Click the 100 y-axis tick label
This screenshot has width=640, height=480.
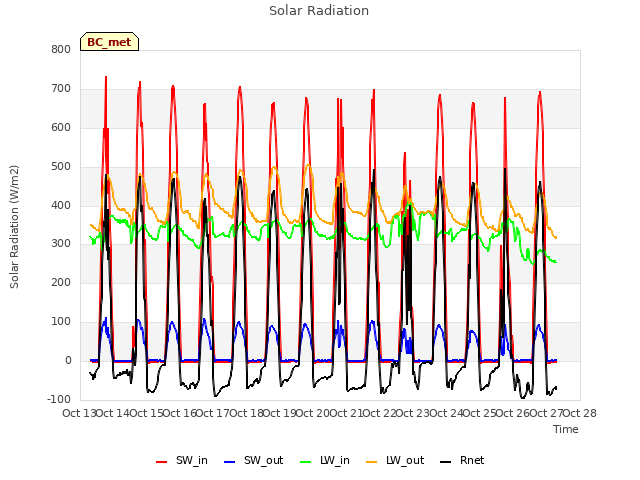(x=61, y=322)
